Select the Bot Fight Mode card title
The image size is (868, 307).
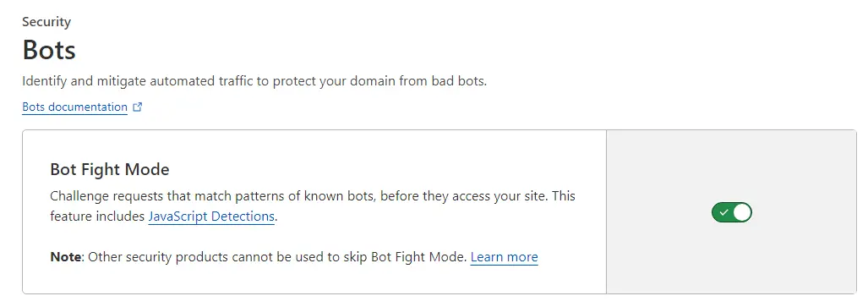110,169
